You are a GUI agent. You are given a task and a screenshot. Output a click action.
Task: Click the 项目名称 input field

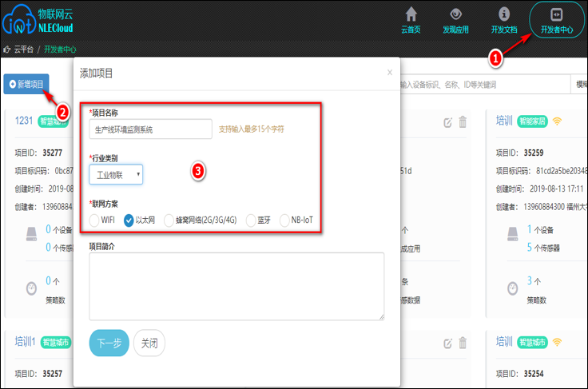point(150,129)
